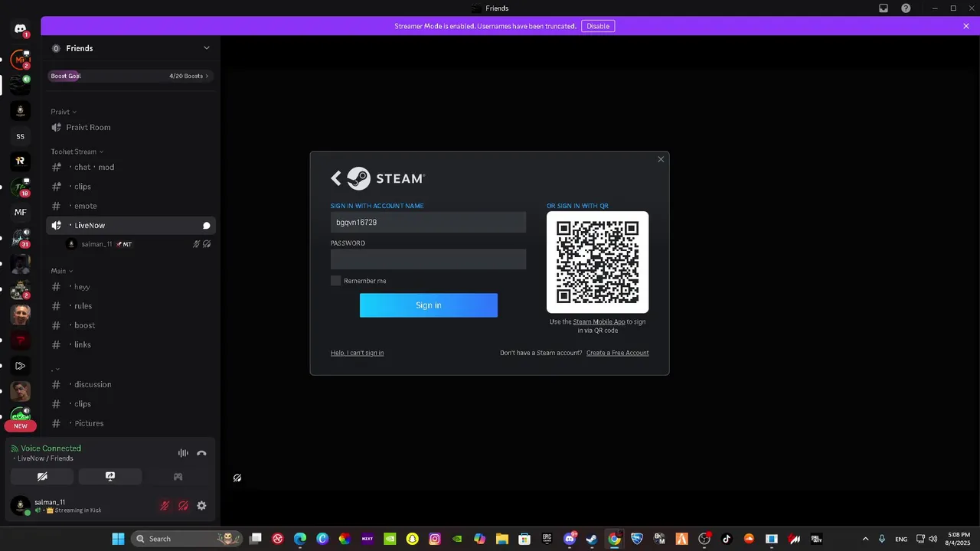Focus the Steam account name field

tap(428, 223)
